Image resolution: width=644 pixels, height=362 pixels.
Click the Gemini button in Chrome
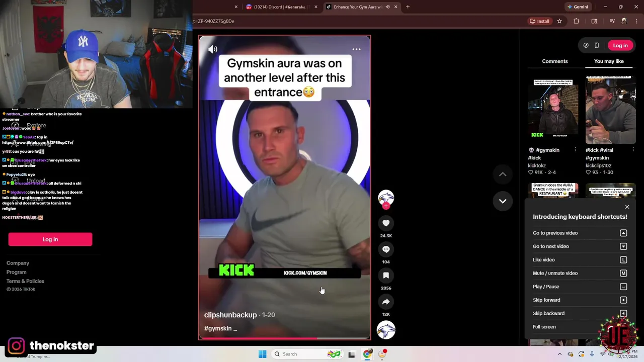tap(578, 7)
